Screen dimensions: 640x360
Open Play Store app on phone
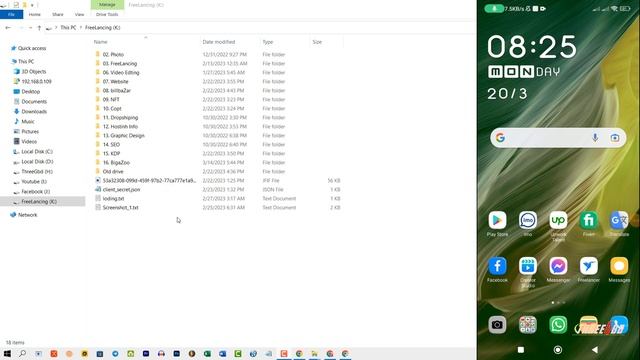click(x=497, y=220)
